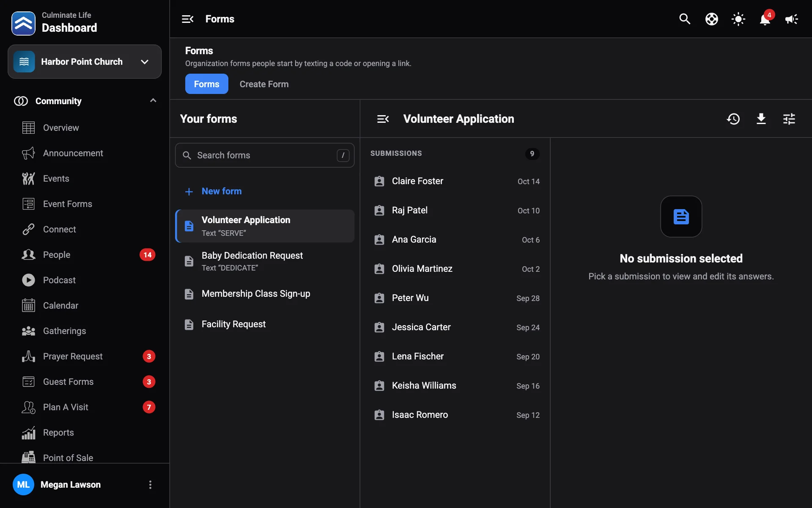The width and height of the screenshot is (812, 508).
Task: Open Gatherings in the sidebar
Action: point(85,331)
